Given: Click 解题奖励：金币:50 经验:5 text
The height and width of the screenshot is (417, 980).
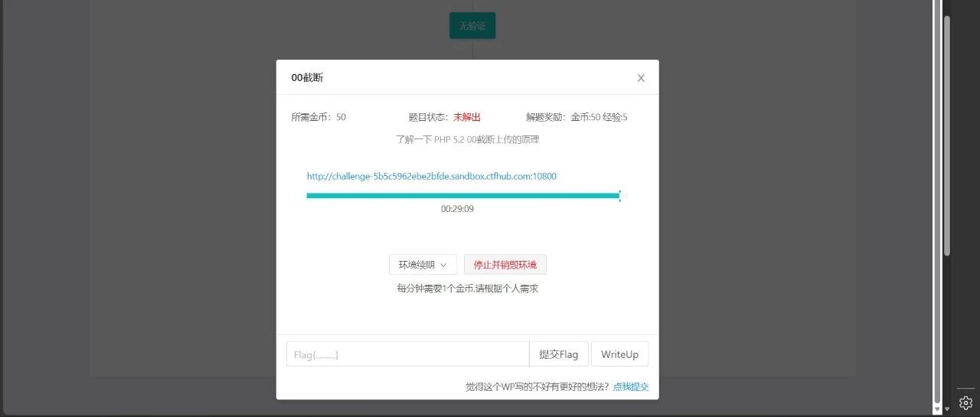Looking at the screenshot, I should pos(577,117).
